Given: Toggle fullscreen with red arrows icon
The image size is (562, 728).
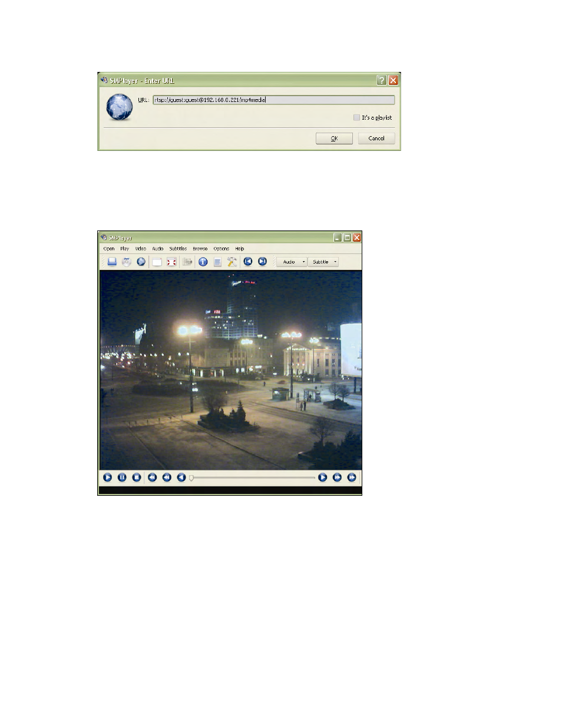Looking at the screenshot, I should tap(171, 262).
